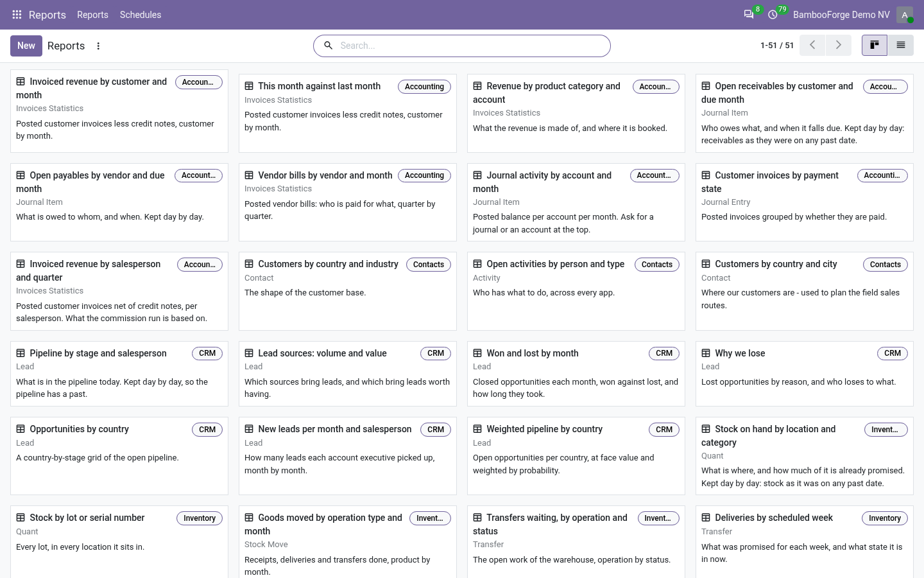924x578 pixels.
Task: Click text 'Posted invoices grouped by whether they are paid.'
Action: pos(794,217)
